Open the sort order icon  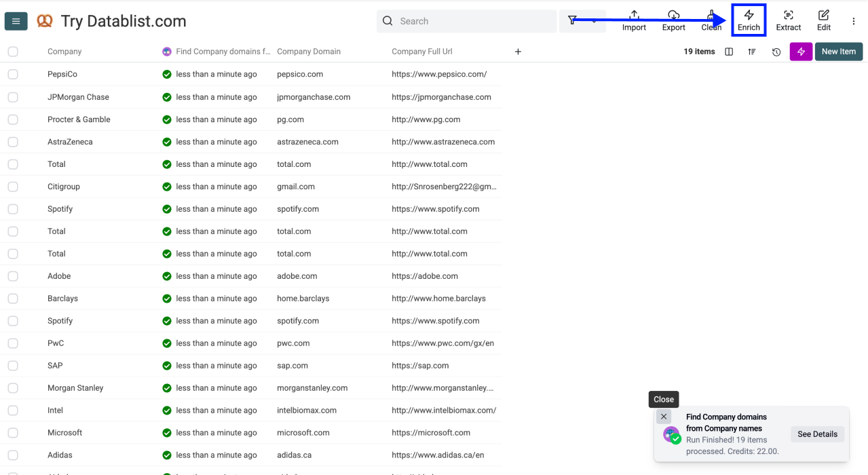click(752, 52)
